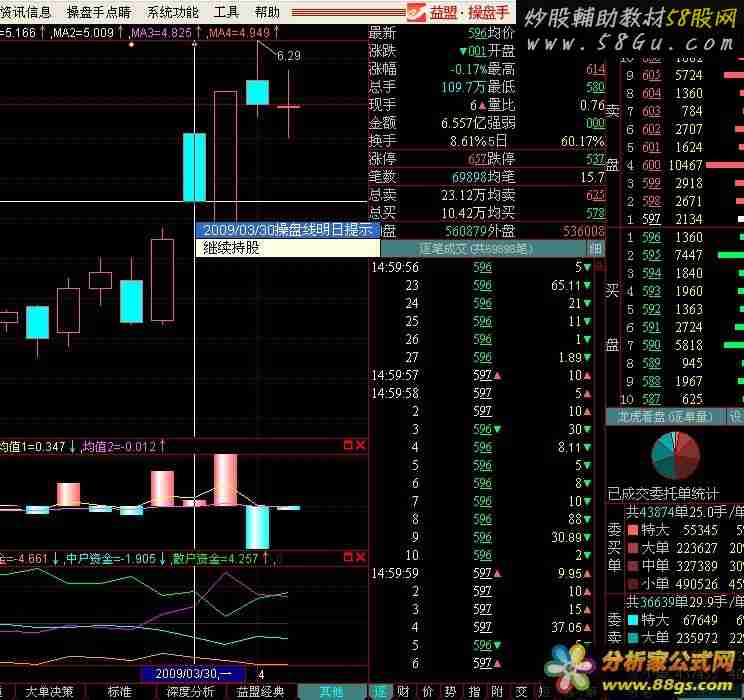The width and height of the screenshot is (744, 700).
Task: Select the 财 tab in bottom bar
Action: tap(404, 691)
